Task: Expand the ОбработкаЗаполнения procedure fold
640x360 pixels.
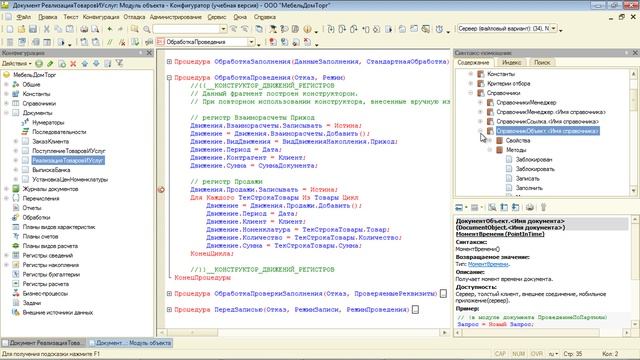Action: point(169,62)
